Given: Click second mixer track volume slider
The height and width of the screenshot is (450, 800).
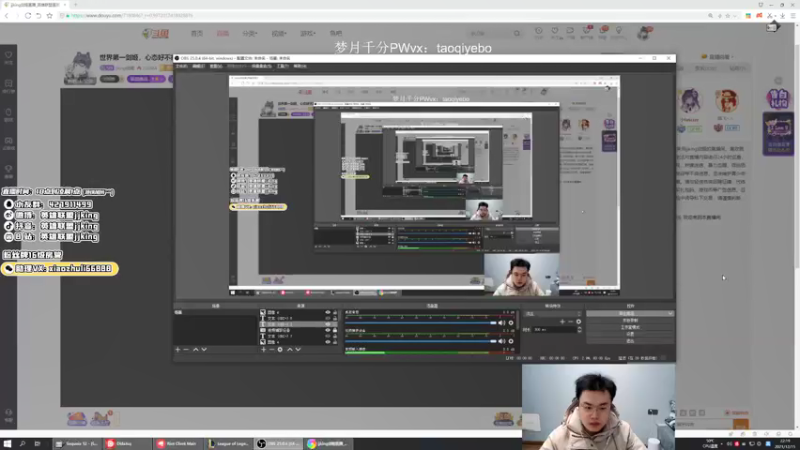Looking at the screenshot, I should (420, 341).
